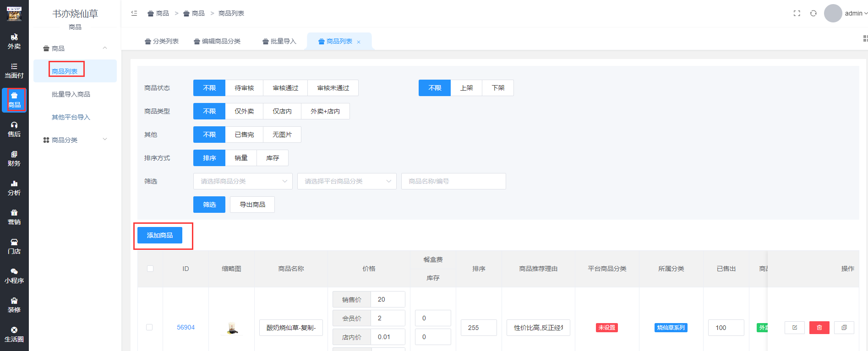Viewport: 868px width, 351px height.
Task: Open the admin user dropdown
Action: click(x=856, y=13)
